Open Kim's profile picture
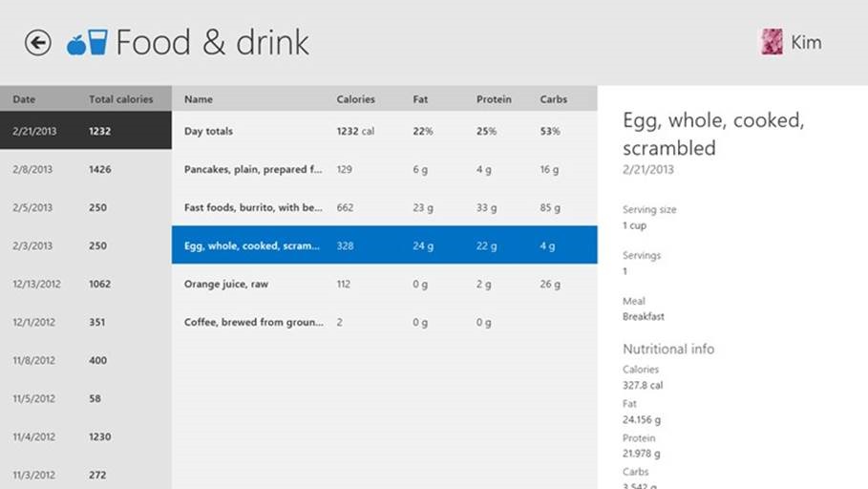868x489 pixels. tap(771, 42)
